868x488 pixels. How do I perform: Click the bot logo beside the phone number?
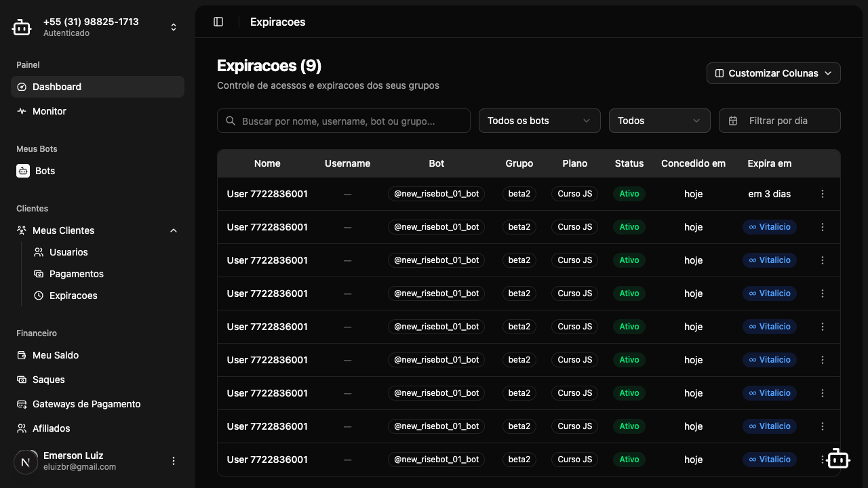[22, 27]
